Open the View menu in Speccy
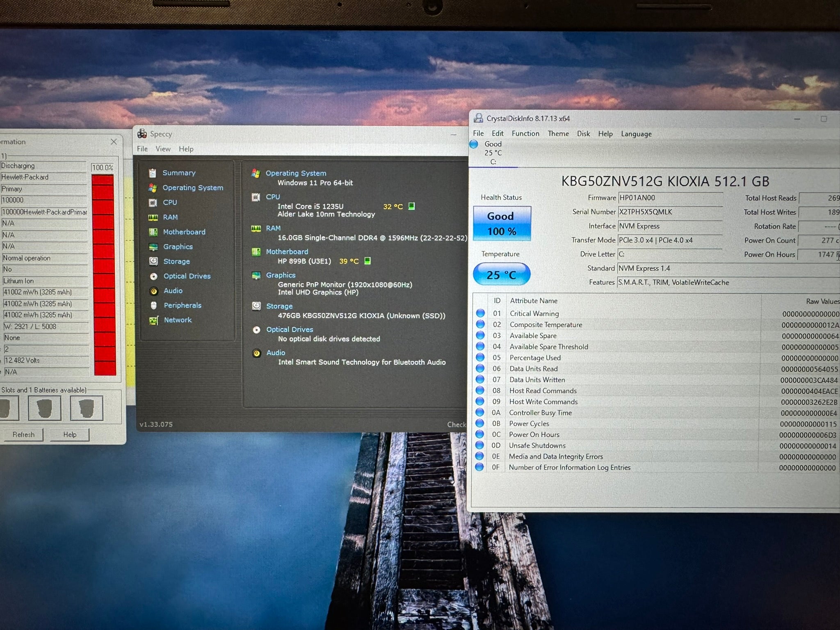 tap(163, 149)
